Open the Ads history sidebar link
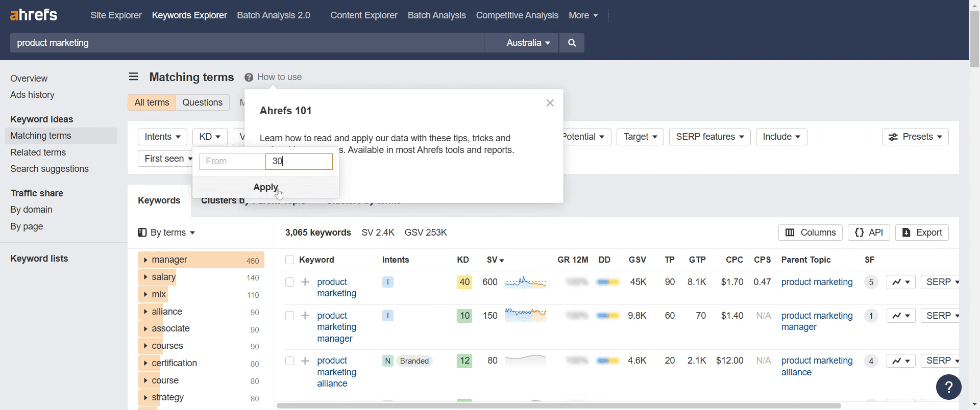 point(32,95)
